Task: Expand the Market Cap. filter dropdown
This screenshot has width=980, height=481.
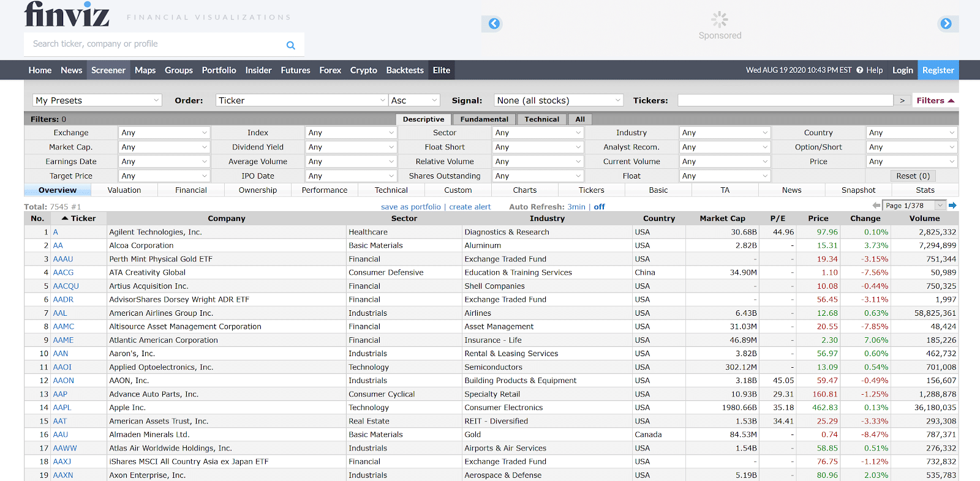Action: (x=164, y=147)
